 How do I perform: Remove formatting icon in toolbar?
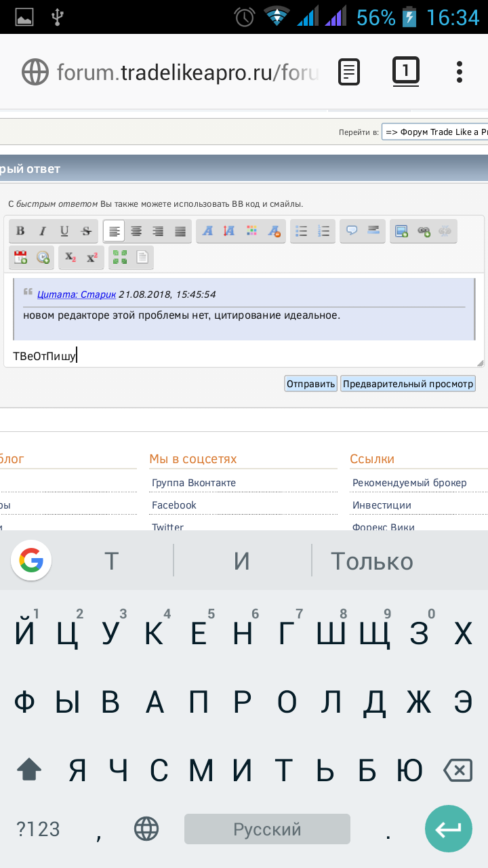pyautogui.click(x=274, y=231)
